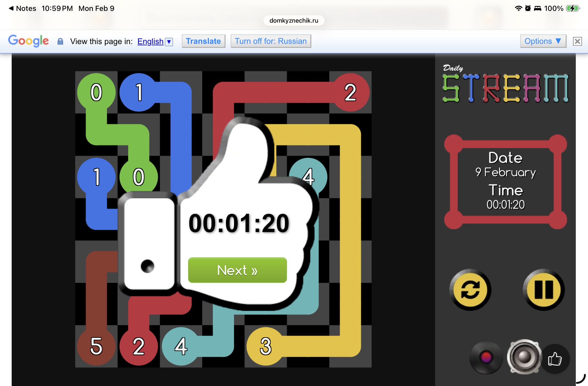Click the yellow 3 node
Image resolution: width=588 pixels, height=386 pixels.
265,346
